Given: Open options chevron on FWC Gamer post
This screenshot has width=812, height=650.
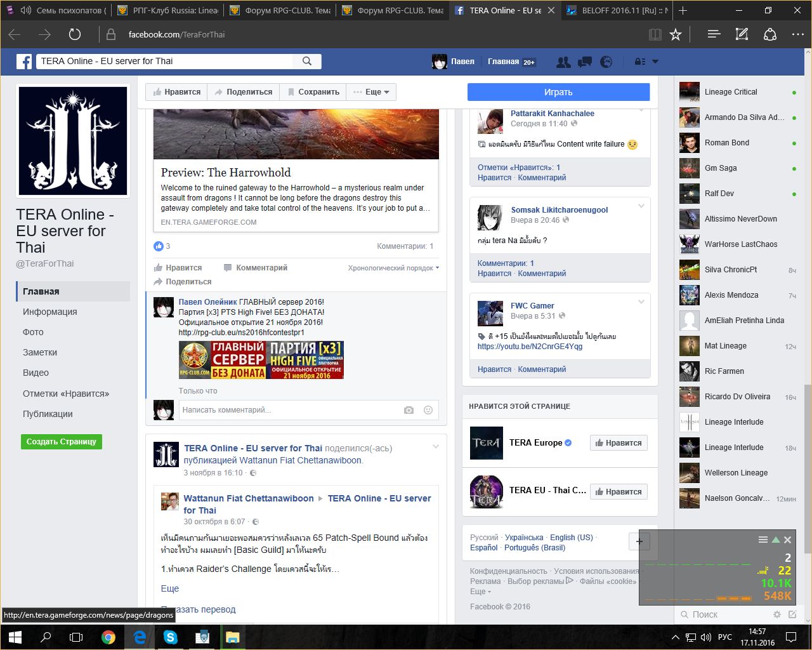Looking at the screenshot, I should [x=641, y=302].
